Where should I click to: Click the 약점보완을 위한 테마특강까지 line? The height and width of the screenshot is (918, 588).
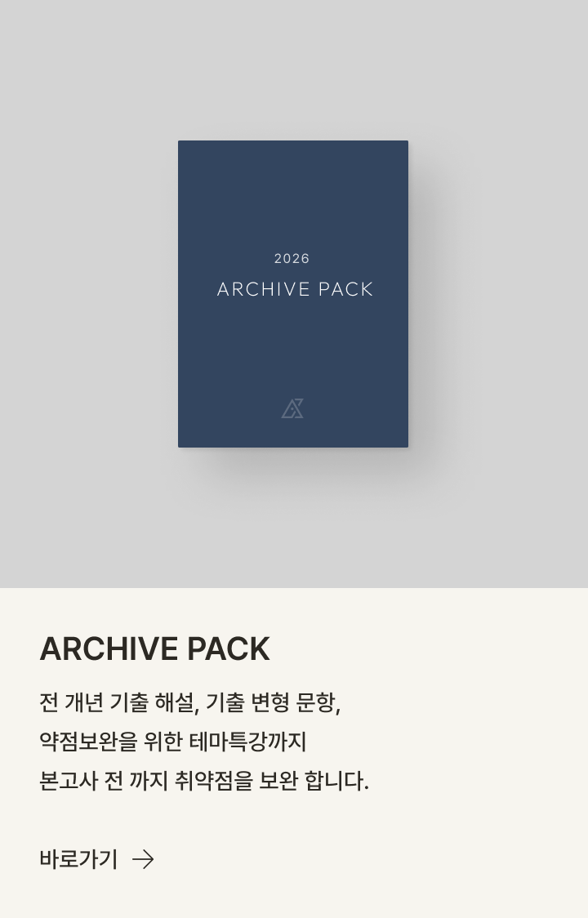point(173,742)
